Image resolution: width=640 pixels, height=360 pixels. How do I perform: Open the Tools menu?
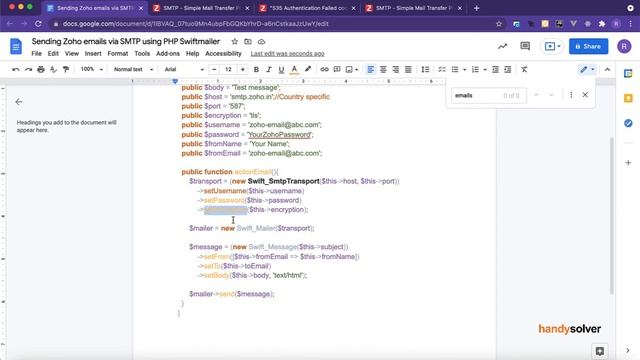pyautogui.click(x=142, y=53)
